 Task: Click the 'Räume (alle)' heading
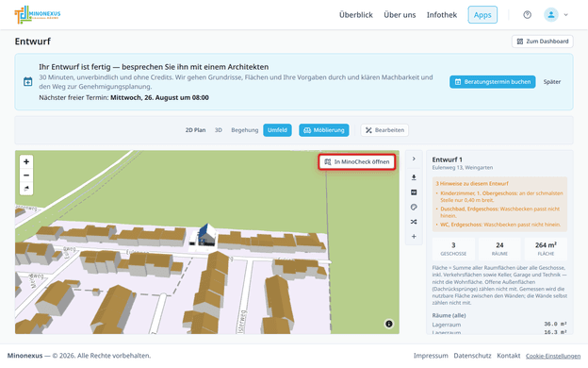pyautogui.click(x=449, y=315)
